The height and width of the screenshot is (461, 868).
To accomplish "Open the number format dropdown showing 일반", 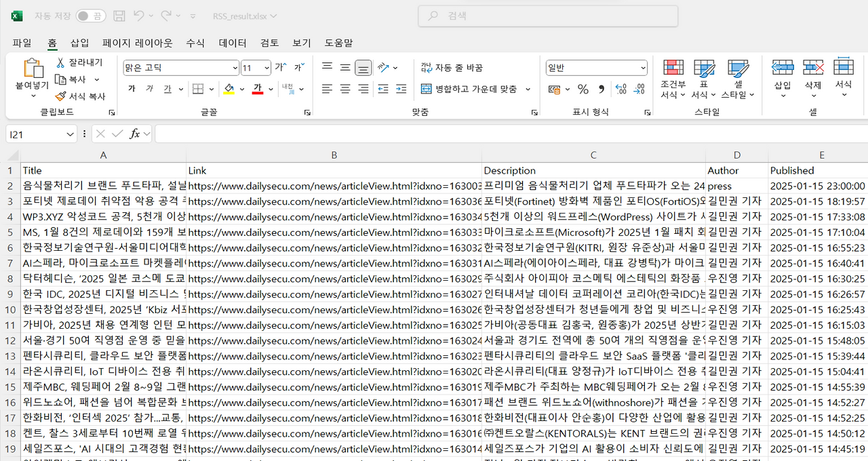I will point(595,68).
